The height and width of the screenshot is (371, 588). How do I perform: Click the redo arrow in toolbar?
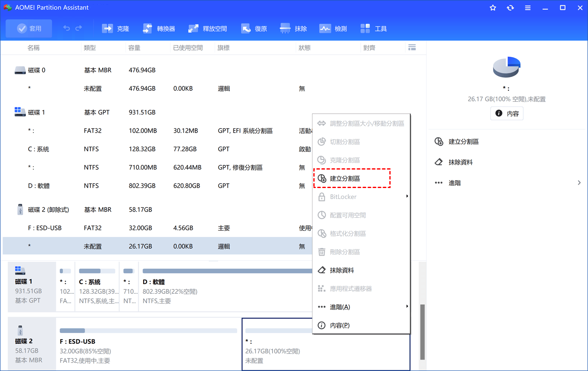tap(79, 29)
